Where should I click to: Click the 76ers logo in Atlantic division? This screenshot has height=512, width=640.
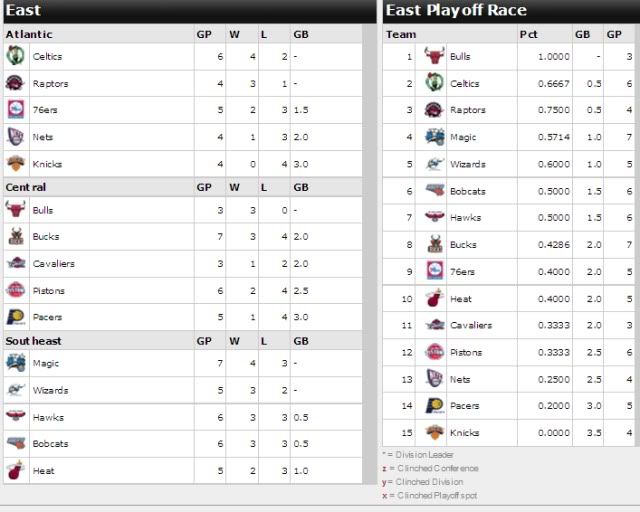point(16,109)
